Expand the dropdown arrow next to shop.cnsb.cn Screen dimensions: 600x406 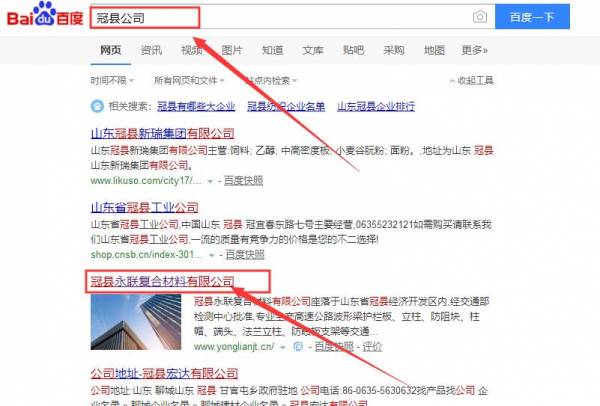(211, 255)
